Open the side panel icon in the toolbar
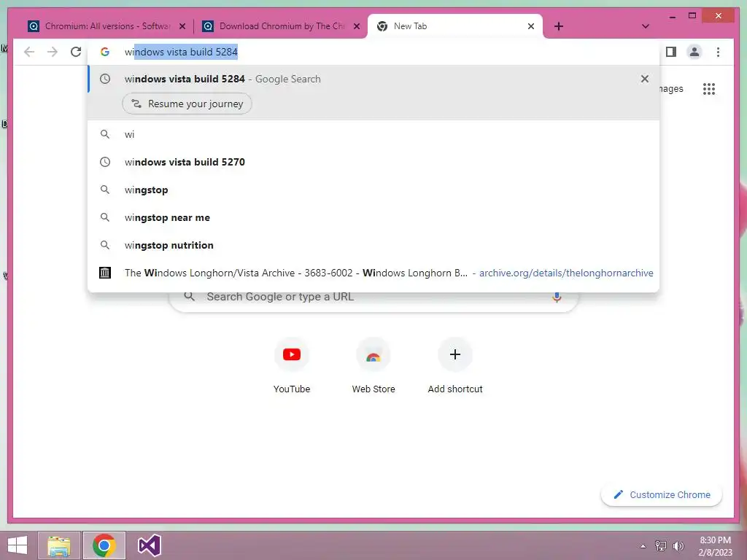This screenshot has height=560, width=747. [671, 52]
